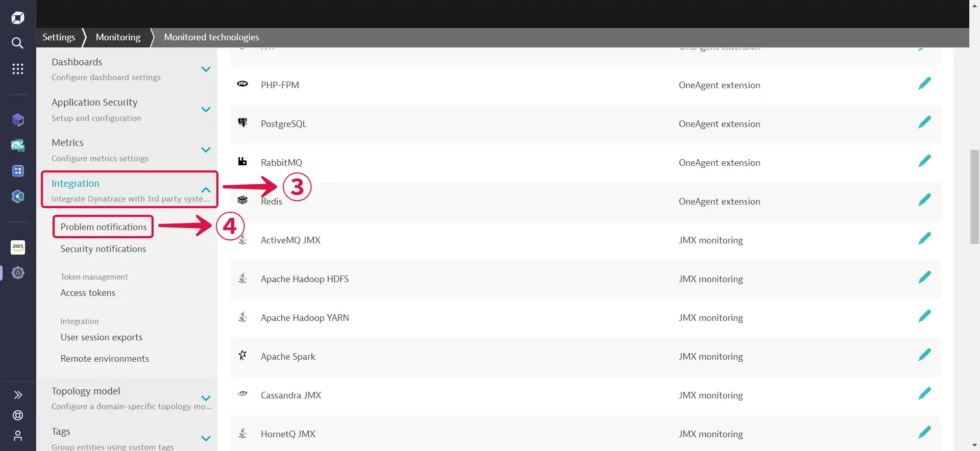Edit Redis with its pencil icon
This screenshot has height=451, width=980.
[924, 200]
